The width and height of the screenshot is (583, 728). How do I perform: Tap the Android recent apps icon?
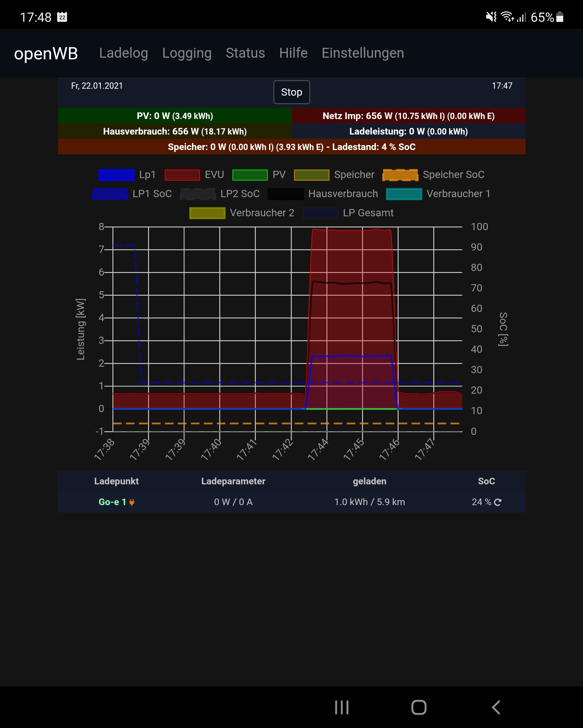[x=342, y=707]
